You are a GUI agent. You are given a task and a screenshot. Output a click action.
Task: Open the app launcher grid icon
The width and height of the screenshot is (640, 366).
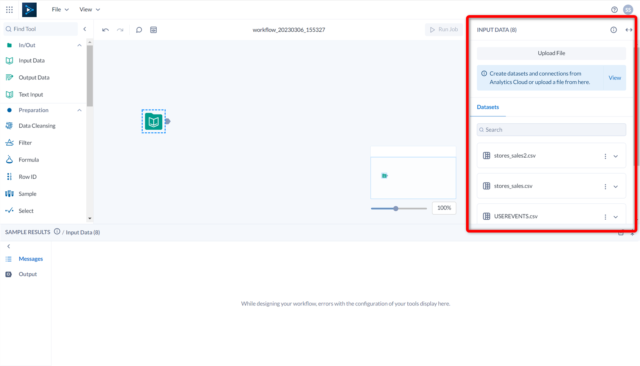pyautogui.click(x=9, y=9)
